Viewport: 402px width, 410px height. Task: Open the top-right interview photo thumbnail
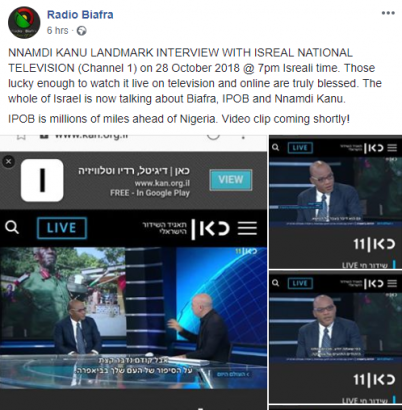336,192
